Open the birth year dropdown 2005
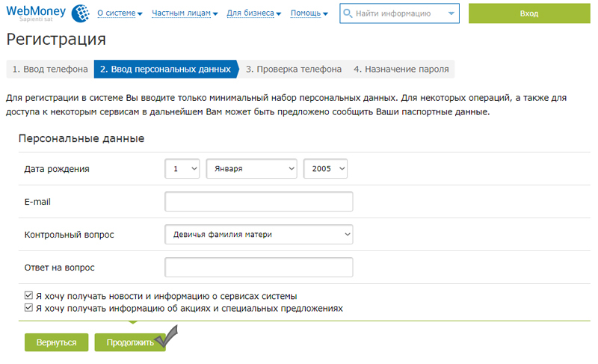This screenshot has width=598, height=364. coord(325,168)
